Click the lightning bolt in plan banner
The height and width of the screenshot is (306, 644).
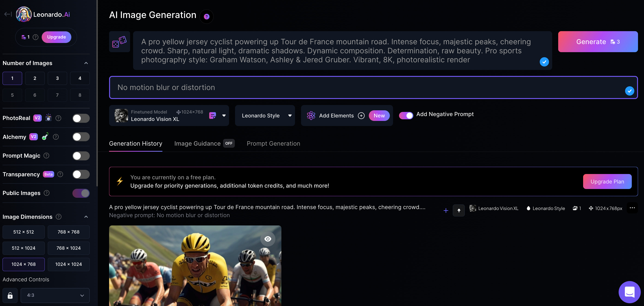(120, 181)
